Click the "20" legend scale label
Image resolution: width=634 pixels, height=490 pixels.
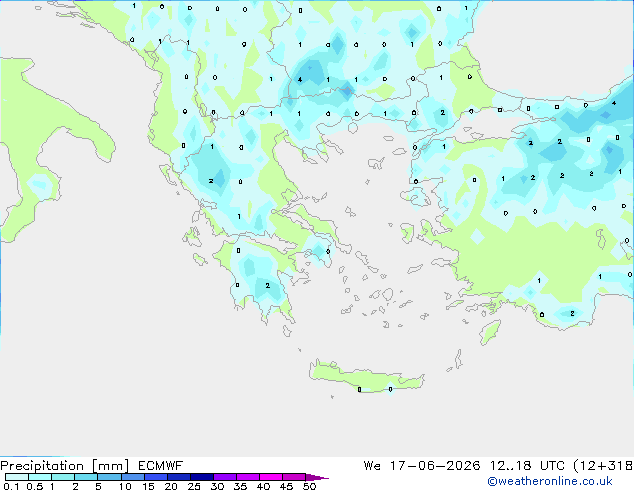pos(171,486)
